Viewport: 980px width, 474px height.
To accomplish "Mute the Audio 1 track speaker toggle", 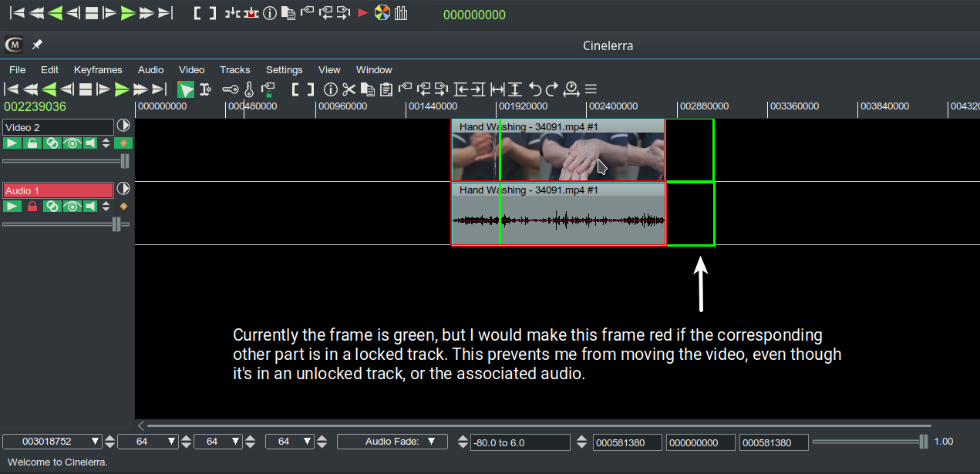I will coord(91,207).
